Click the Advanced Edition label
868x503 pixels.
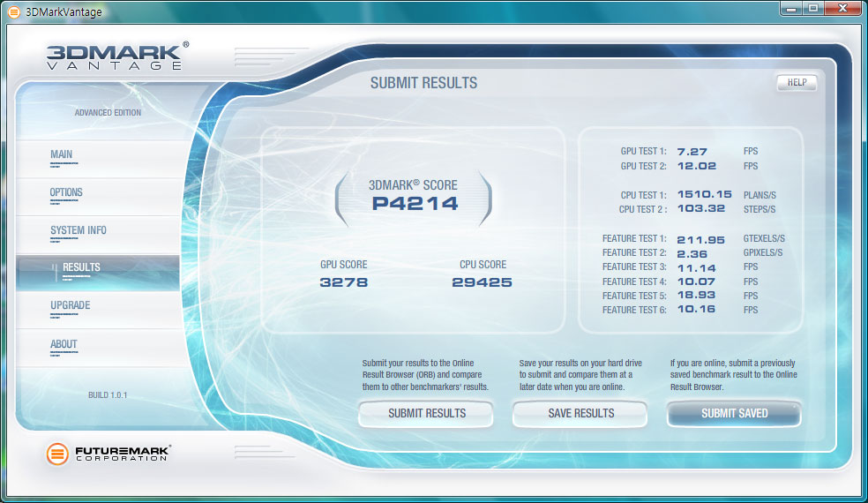pyautogui.click(x=108, y=113)
